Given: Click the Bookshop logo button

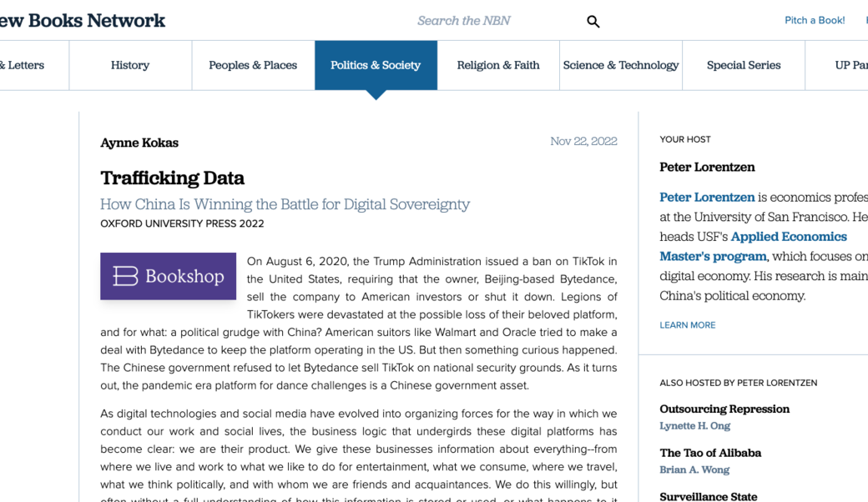Looking at the screenshot, I should [168, 276].
